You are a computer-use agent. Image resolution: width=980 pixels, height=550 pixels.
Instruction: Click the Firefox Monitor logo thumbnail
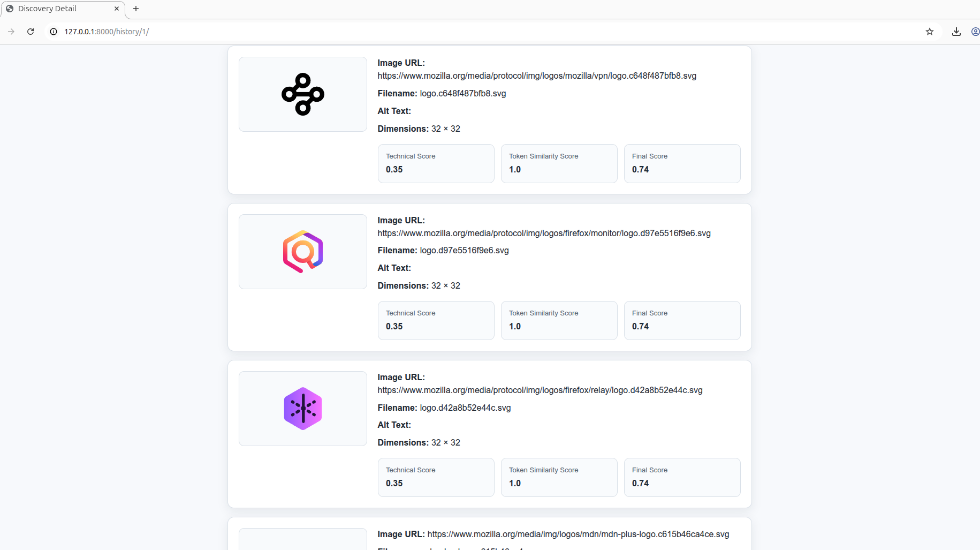(x=302, y=252)
